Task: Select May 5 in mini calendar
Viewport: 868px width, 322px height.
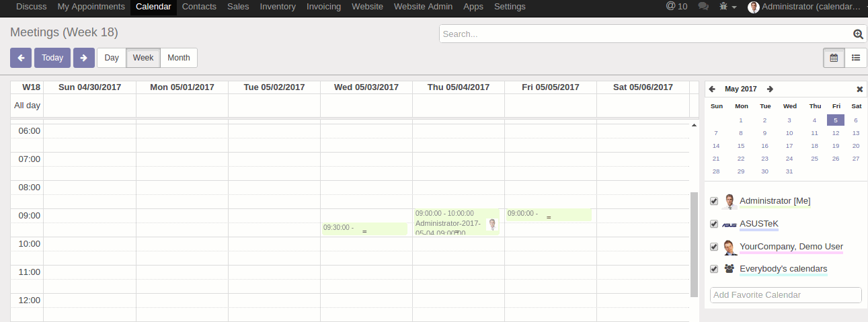Action: [x=835, y=120]
